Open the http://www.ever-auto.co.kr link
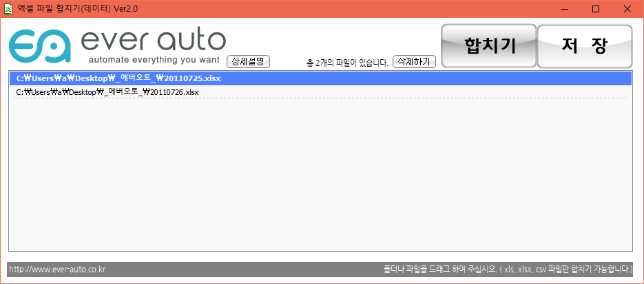This screenshot has height=284, width=644. tap(57, 270)
